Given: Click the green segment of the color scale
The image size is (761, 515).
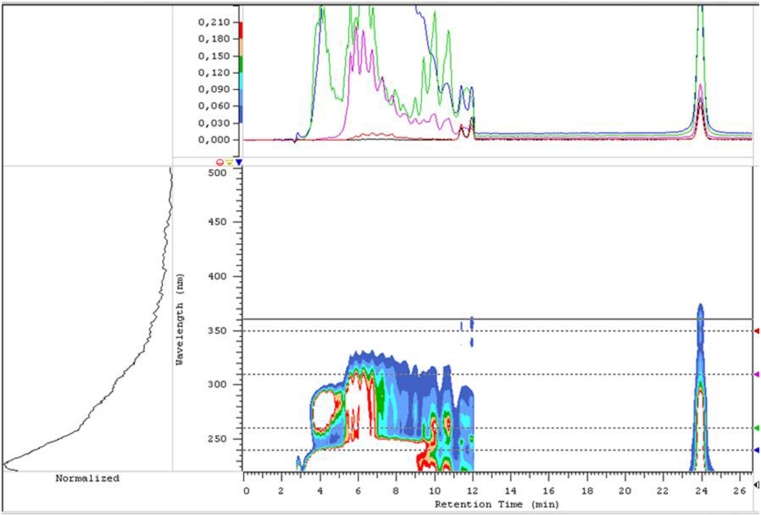Looking at the screenshot, I should coord(241,64).
